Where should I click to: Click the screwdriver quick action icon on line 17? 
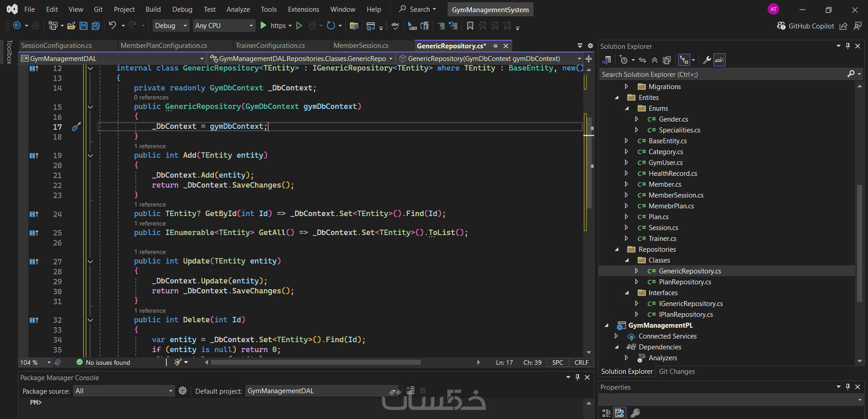pos(76,127)
